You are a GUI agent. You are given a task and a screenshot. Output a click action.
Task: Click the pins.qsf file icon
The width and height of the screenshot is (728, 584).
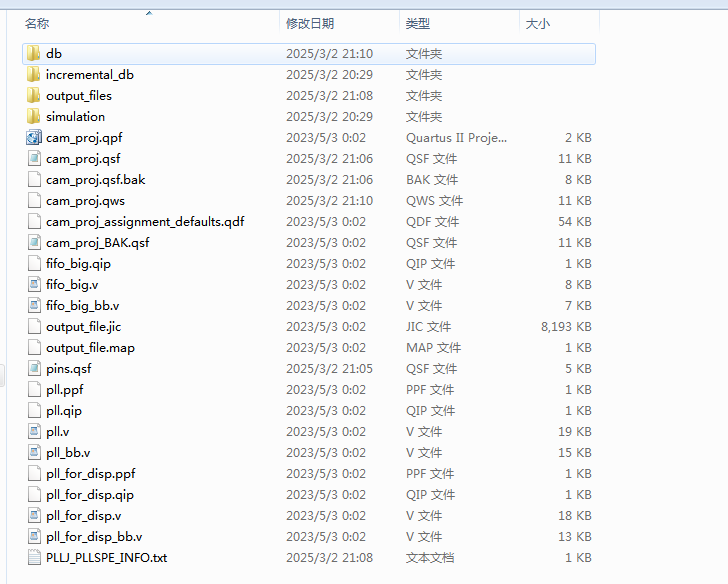pos(34,369)
